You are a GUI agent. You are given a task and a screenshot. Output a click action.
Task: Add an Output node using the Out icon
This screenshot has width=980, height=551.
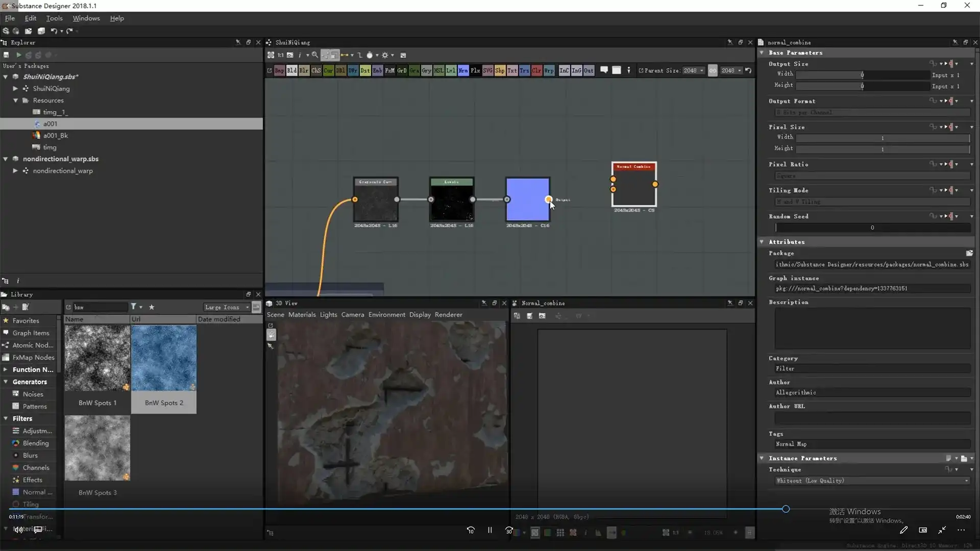click(x=589, y=70)
